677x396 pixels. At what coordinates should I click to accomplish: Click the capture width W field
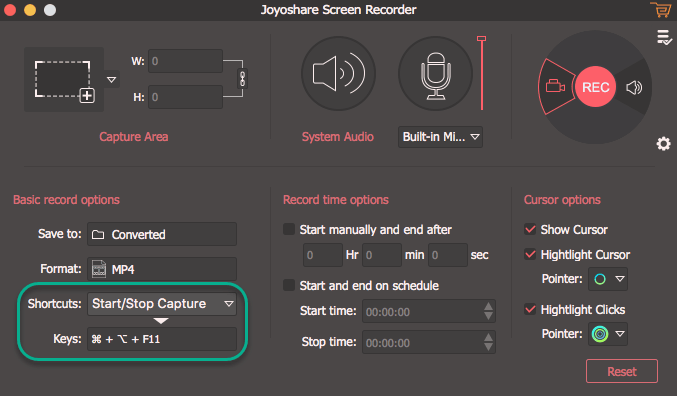click(x=186, y=61)
